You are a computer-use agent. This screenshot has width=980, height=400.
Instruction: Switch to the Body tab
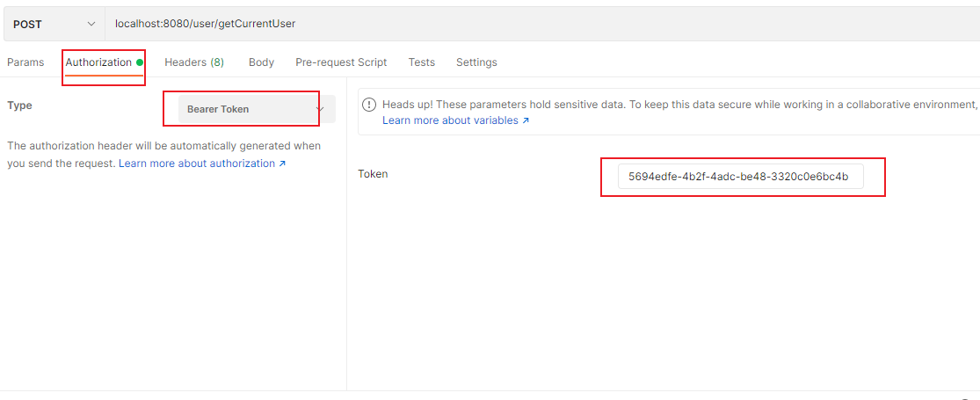(261, 62)
